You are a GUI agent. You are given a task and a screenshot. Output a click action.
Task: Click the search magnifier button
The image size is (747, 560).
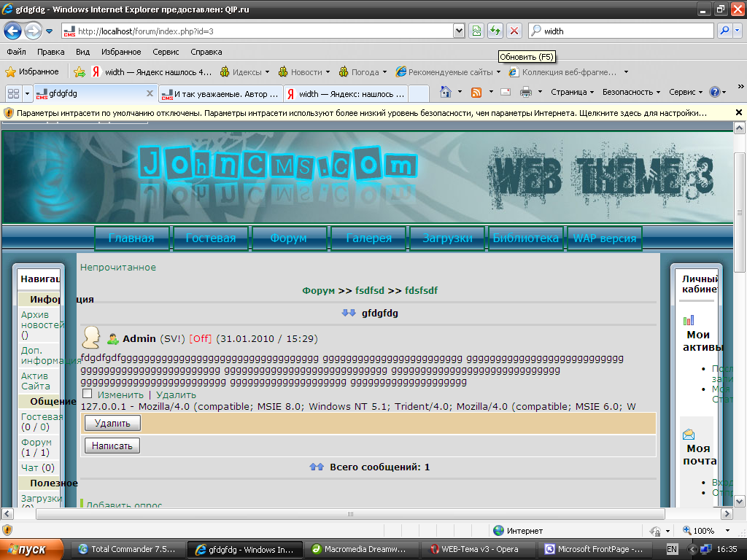(724, 31)
